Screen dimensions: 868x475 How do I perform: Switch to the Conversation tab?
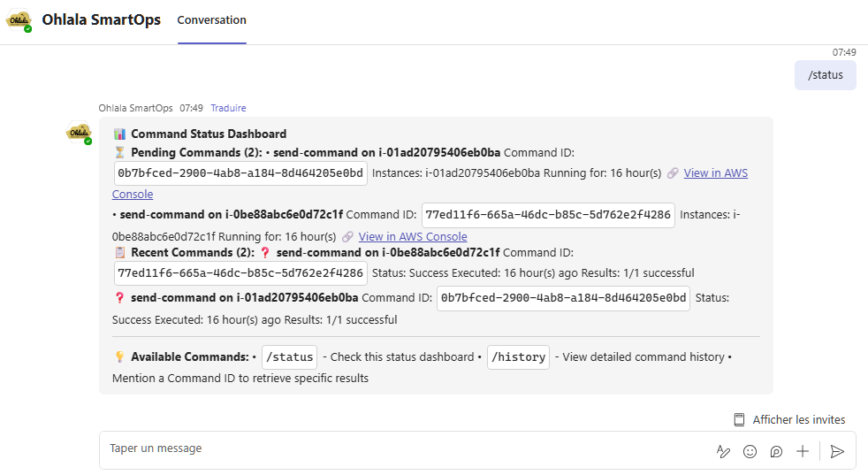[211, 20]
